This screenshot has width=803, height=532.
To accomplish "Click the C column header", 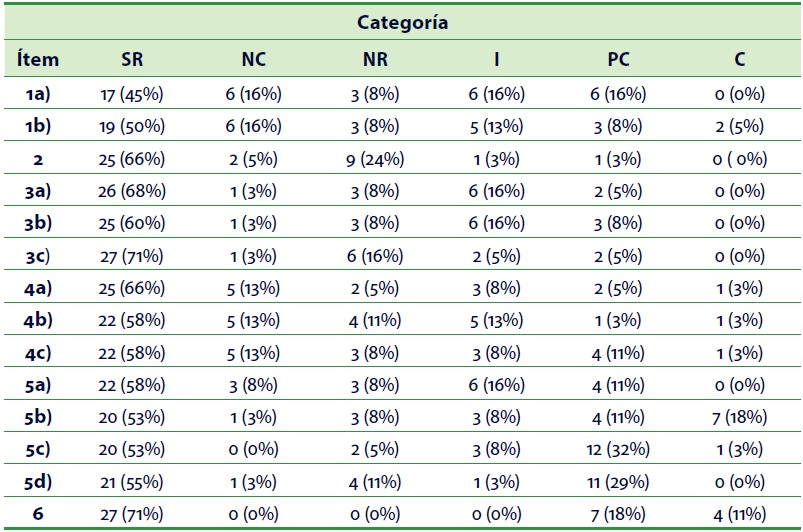I will click(739, 59).
